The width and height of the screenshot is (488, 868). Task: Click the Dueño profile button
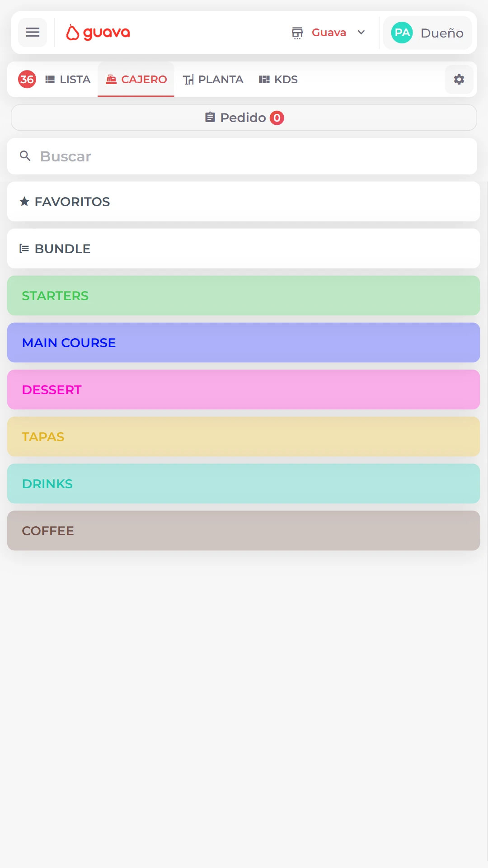pyautogui.click(x=427, y=32)
